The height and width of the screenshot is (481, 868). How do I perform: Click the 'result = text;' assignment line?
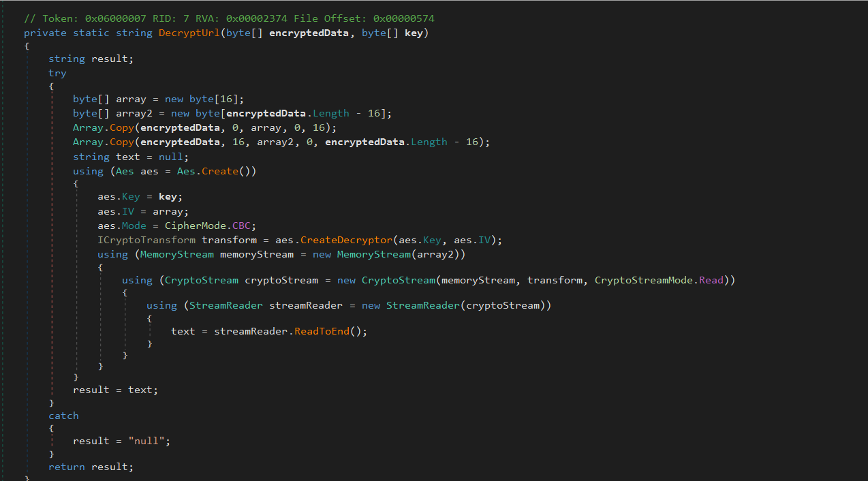click(116, 390)
